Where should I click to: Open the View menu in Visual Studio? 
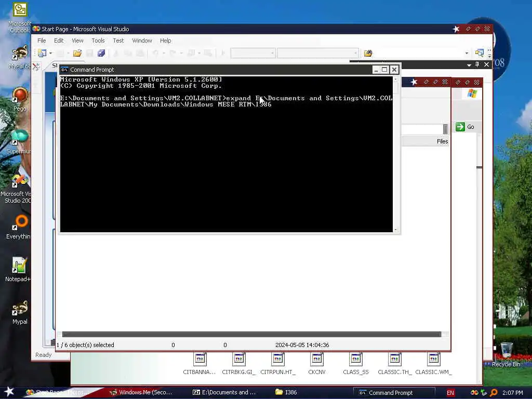(77, 41)
